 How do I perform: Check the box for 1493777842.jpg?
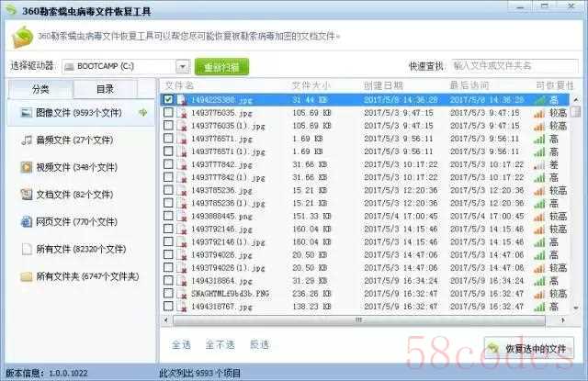168,164
